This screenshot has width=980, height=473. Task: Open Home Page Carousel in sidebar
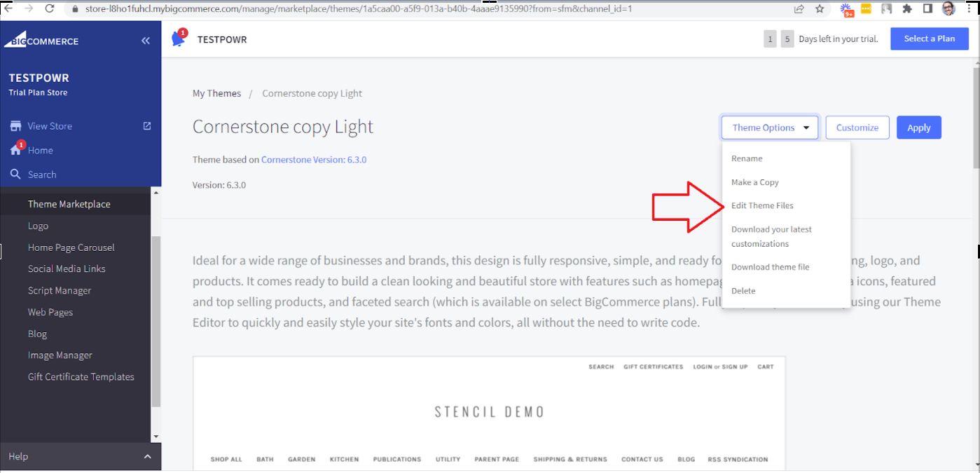tap(71, 247)
